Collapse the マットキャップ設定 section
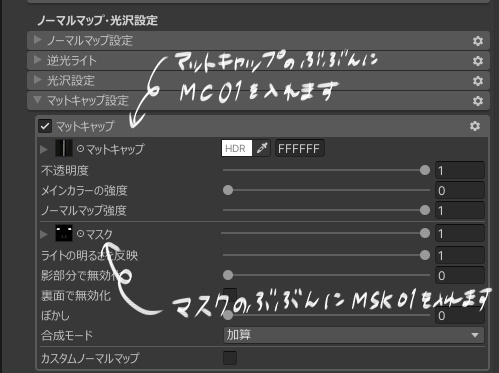 38,100
